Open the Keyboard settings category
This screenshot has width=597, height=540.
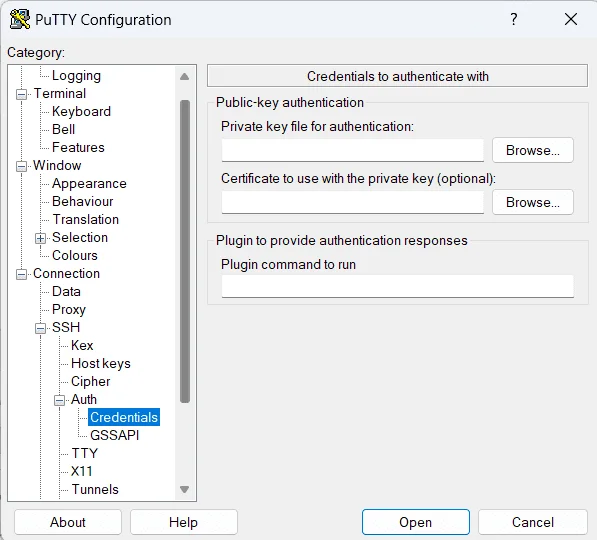[81, 111]
